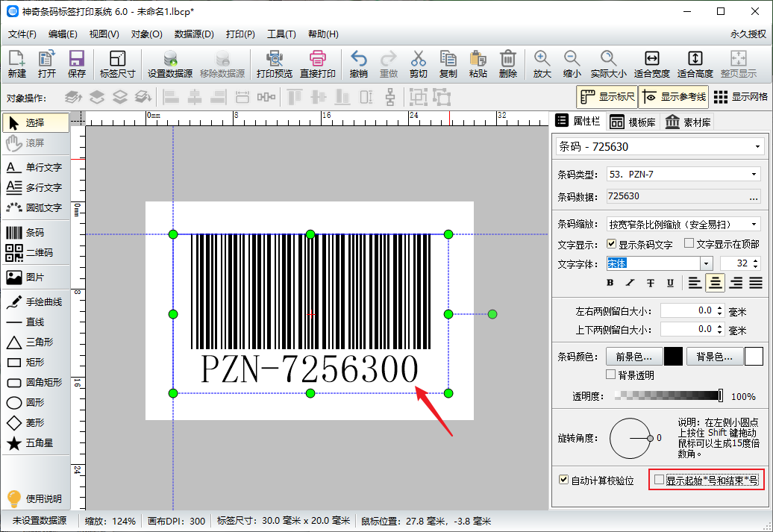Copy the object using 复制 icon

[448, 64]
